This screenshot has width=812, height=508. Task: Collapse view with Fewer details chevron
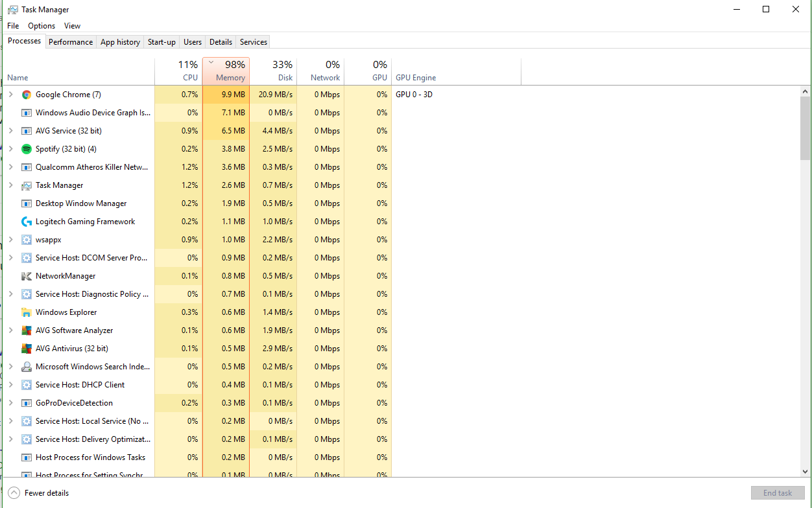coord(14,493)
